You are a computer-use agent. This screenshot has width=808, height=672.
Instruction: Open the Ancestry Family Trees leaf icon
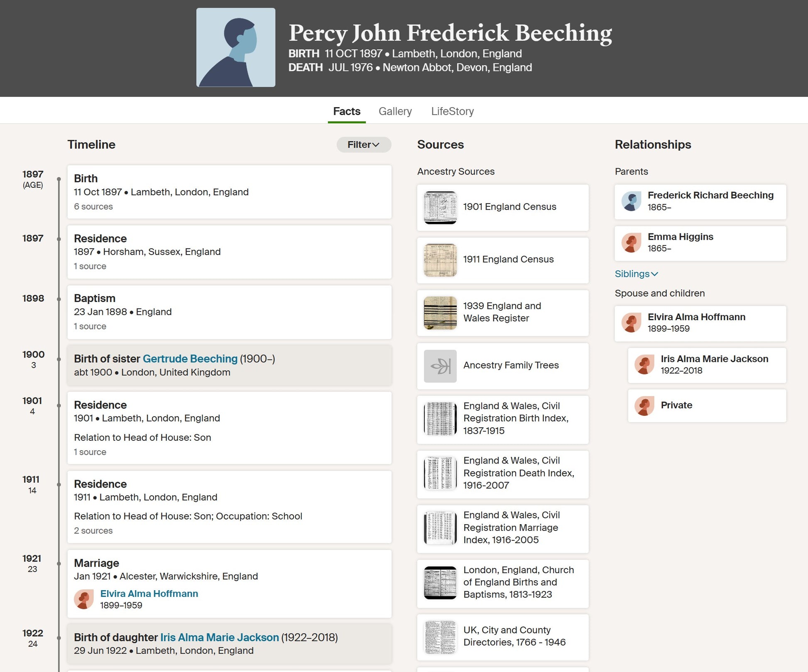(440, 366)
